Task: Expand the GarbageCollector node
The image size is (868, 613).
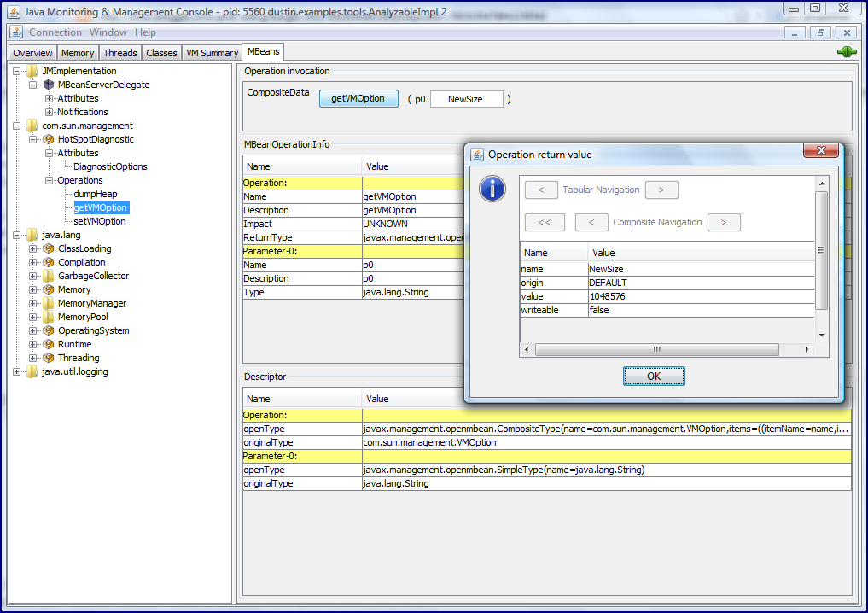Action: coord(33,277)
